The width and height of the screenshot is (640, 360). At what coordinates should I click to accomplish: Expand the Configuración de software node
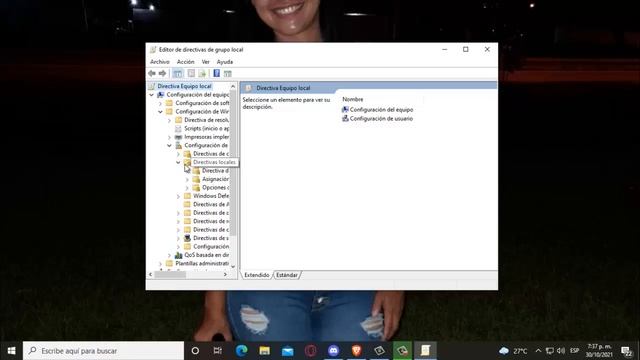[x=160, y=103]
